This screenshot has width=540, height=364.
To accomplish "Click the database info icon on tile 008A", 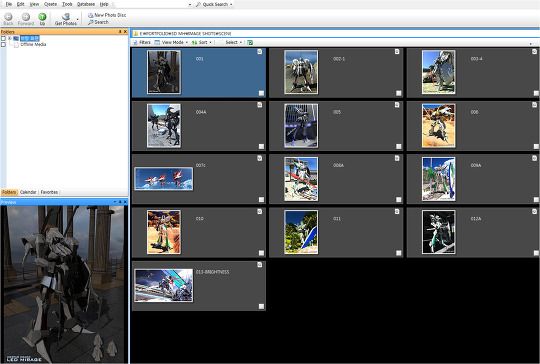I will coord(397,158).
